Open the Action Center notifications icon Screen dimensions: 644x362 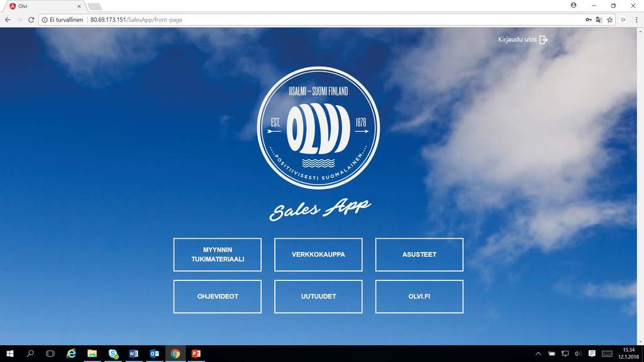(x=592, y=353)
